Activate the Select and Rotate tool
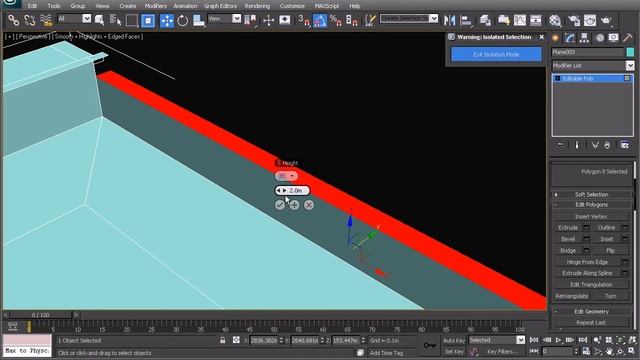 pyautogui.click(x=182, y=20)
